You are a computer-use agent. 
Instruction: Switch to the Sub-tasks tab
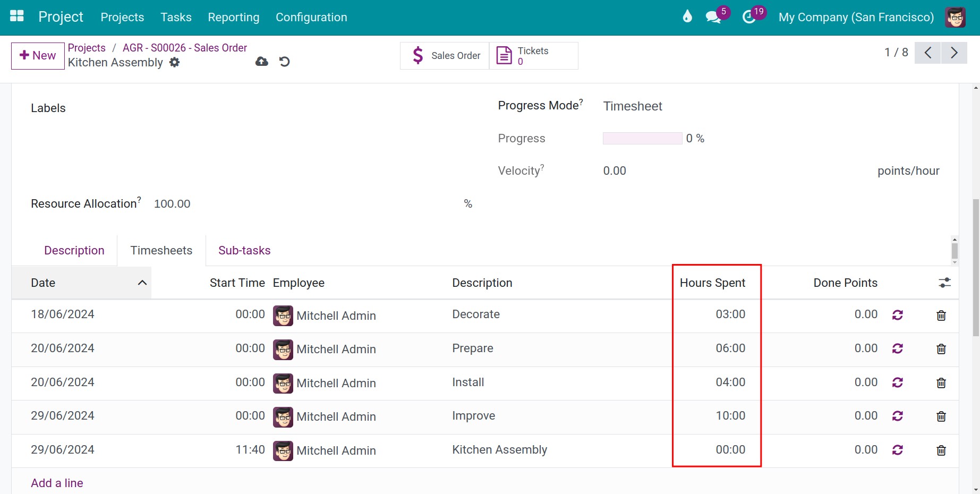coord(244,250)
